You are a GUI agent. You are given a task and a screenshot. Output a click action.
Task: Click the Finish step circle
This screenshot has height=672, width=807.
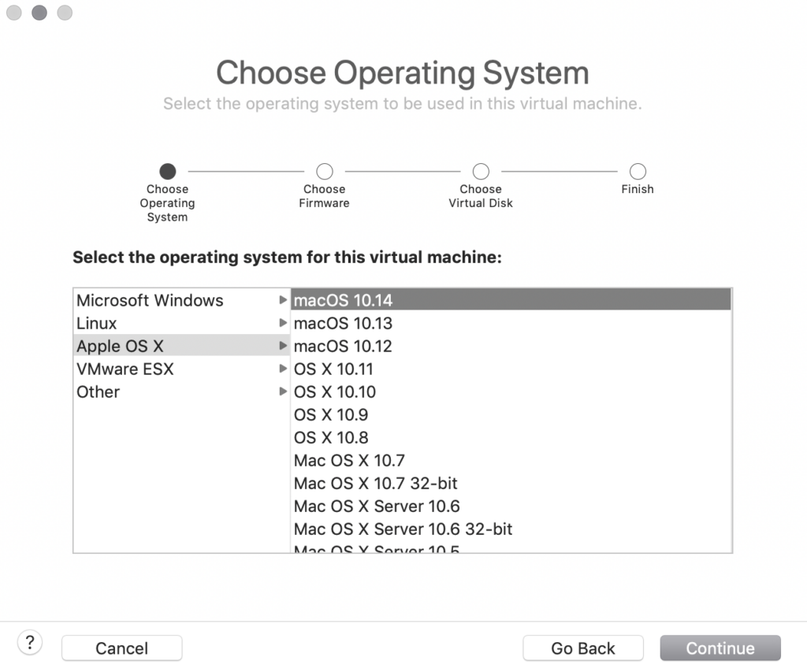click(638, 171)
